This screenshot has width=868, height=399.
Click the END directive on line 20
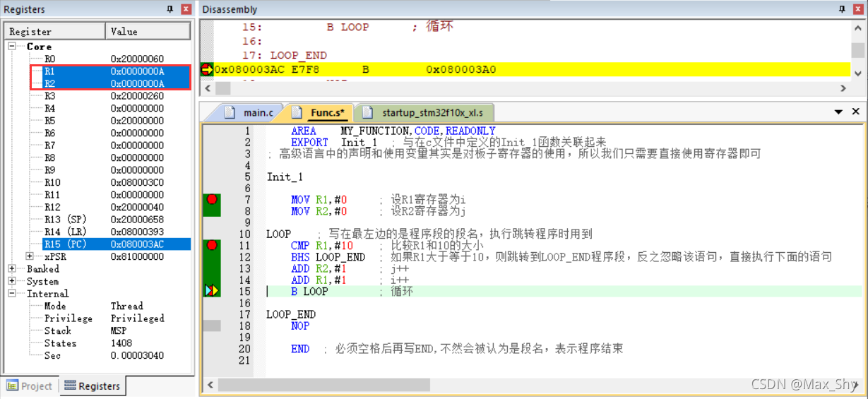pos(300,349)
